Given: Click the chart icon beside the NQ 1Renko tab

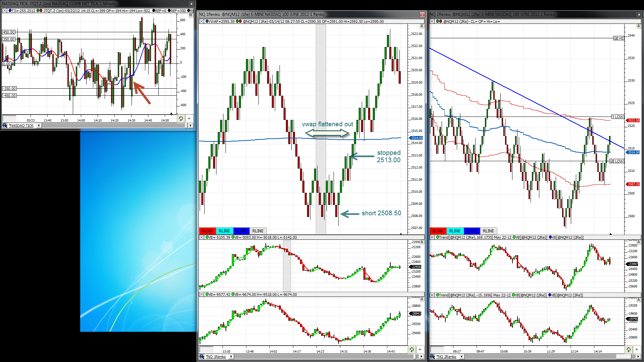Looking at the screenshot, I should [x=202, y=357].
